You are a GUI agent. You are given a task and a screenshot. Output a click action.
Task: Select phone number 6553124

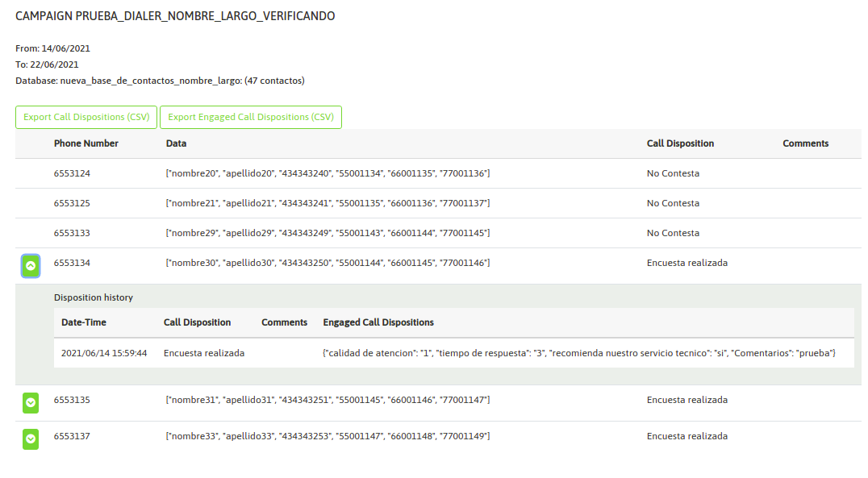point(72,173)
